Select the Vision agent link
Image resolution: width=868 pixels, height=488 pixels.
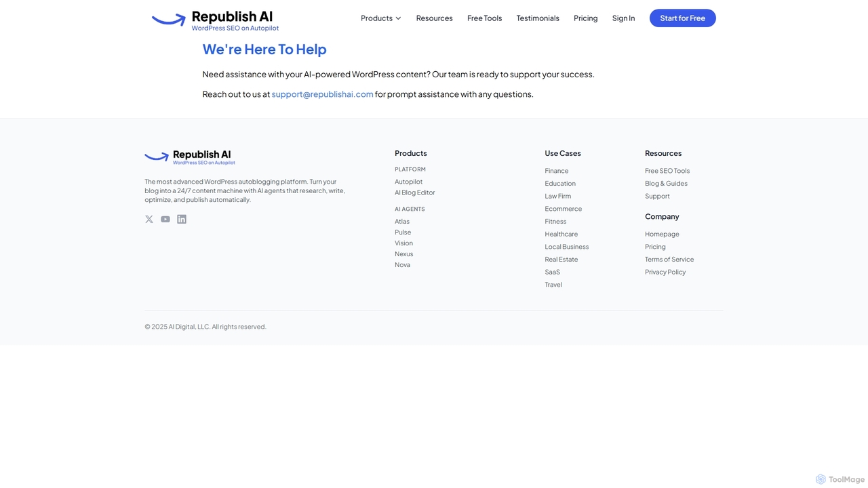(x=404, y=243)
